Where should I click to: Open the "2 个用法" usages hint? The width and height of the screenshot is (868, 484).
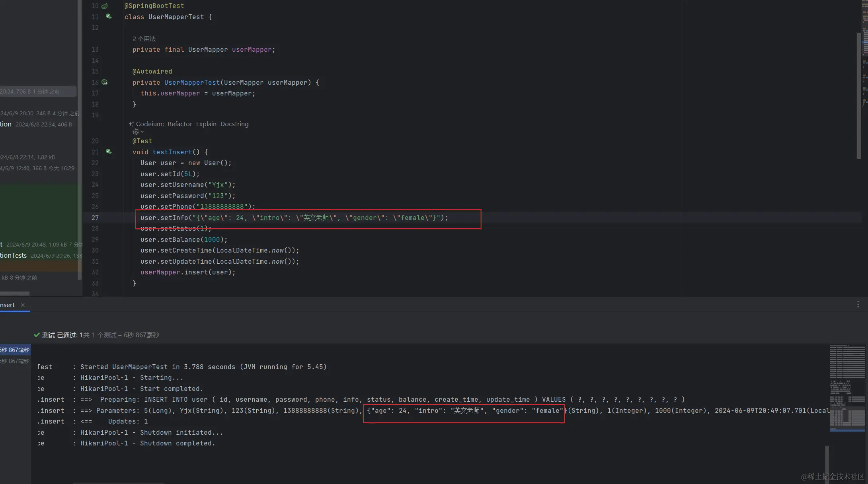[144, 39]
